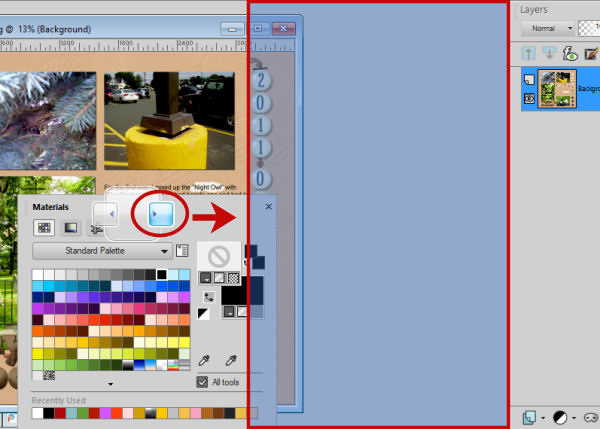Choose the blue gradient swatch
Screen dimensions: 600x429
[x=139, y=365]
